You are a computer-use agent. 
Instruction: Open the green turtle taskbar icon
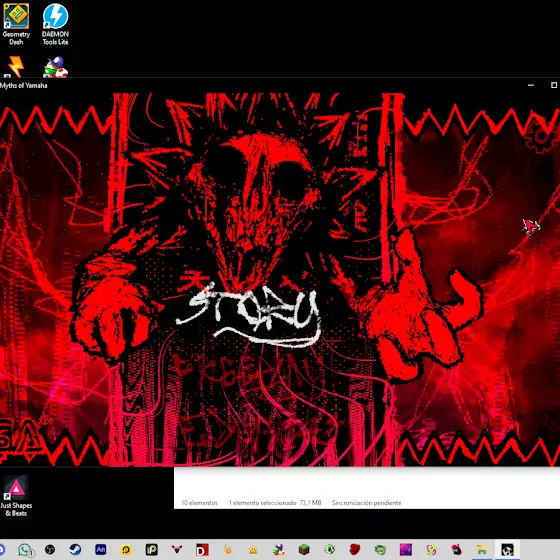(380, 550)
